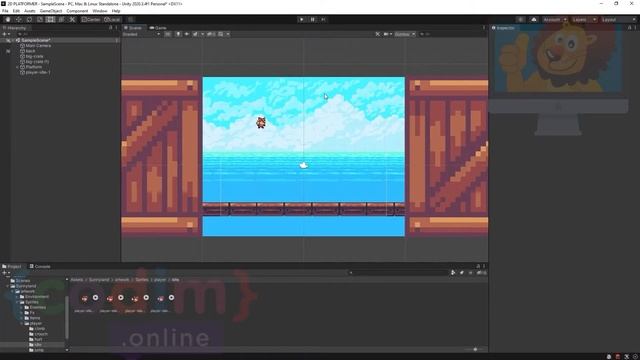
Task: Click the Play button
Action: click(x=302, y=20)
